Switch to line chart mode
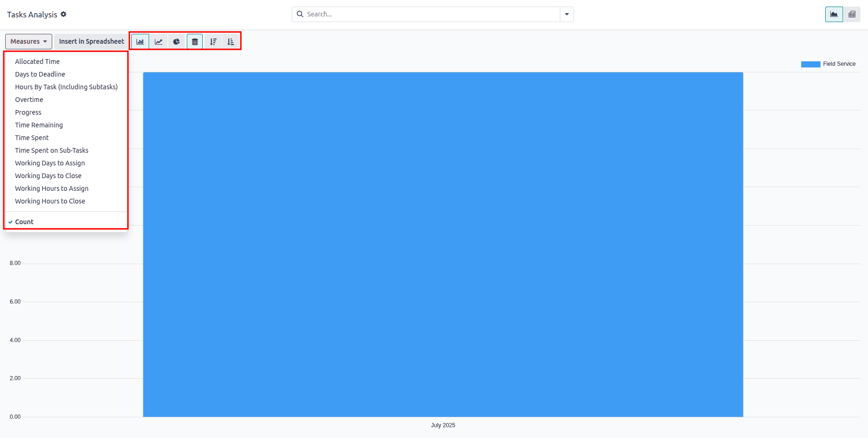Screen dimensions: 868x438 point(159,41)
